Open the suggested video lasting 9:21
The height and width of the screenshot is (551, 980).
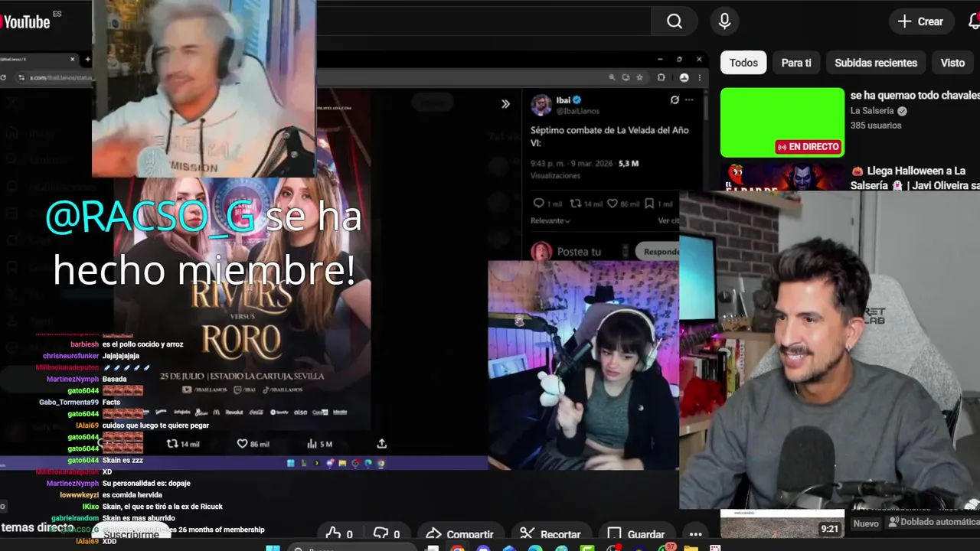pos(782,523)
